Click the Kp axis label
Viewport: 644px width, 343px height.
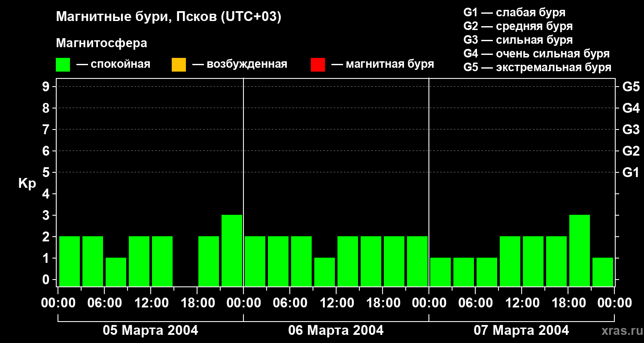(27, 183)
